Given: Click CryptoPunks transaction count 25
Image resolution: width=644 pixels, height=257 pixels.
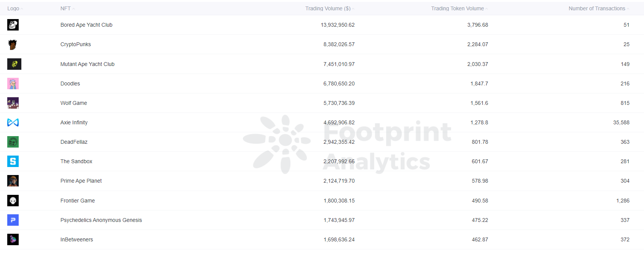Looking at the screenshot, I should (626, 44).
